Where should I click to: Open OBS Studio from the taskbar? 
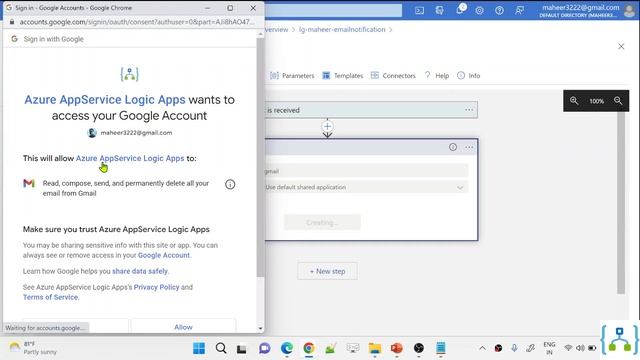tap(419, 348)
